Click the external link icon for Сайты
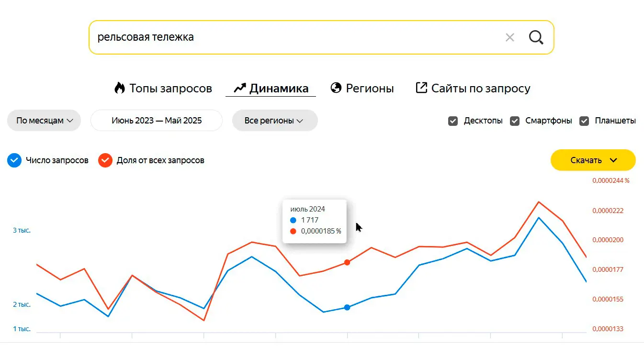The image size is (644, 346). coord(421,88)
